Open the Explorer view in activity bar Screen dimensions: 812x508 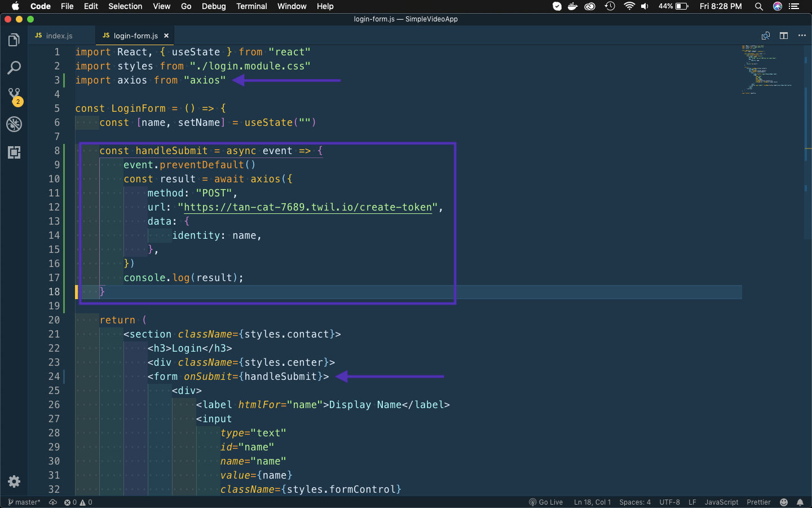14,40
